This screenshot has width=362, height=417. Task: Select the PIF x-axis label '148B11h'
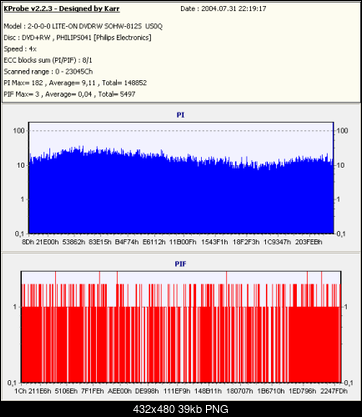click(208, 391)
